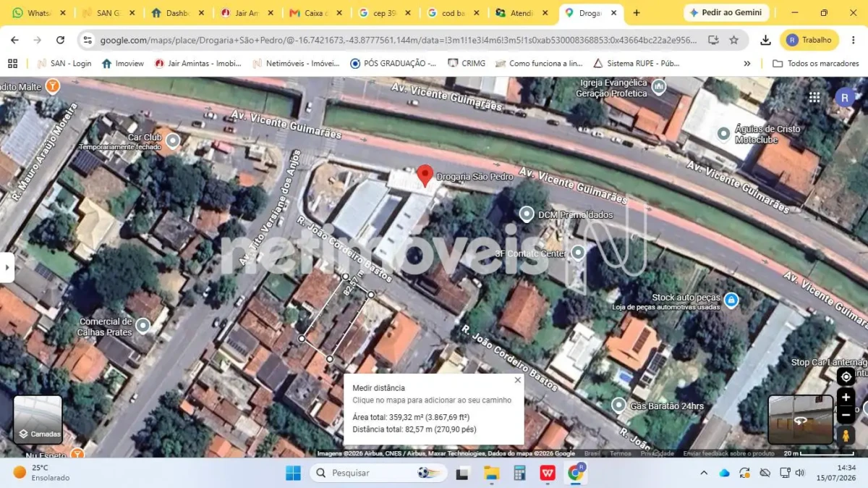Viewport: 868px width, 488px height.
Task: Switch to the Caixa Gmail tab
Action: coord(315,13)
